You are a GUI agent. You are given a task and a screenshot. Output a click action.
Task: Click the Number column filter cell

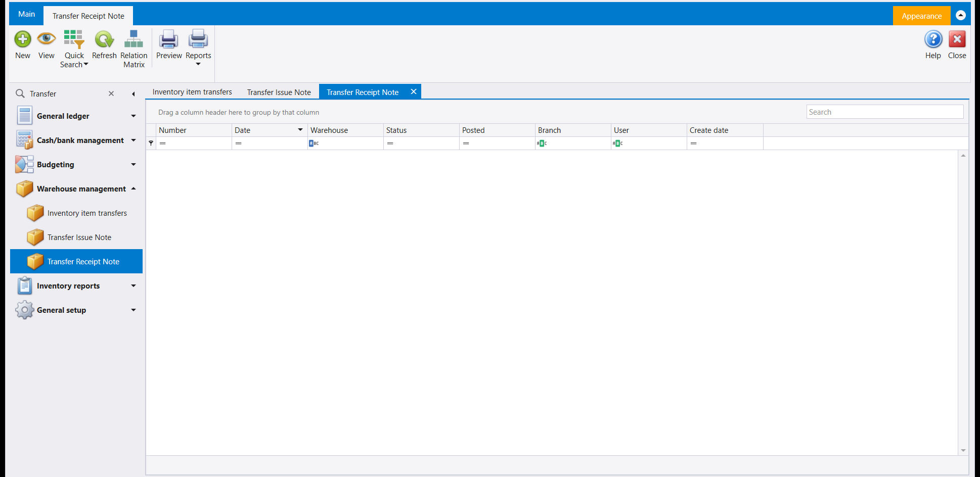click(x=194, y=144)
